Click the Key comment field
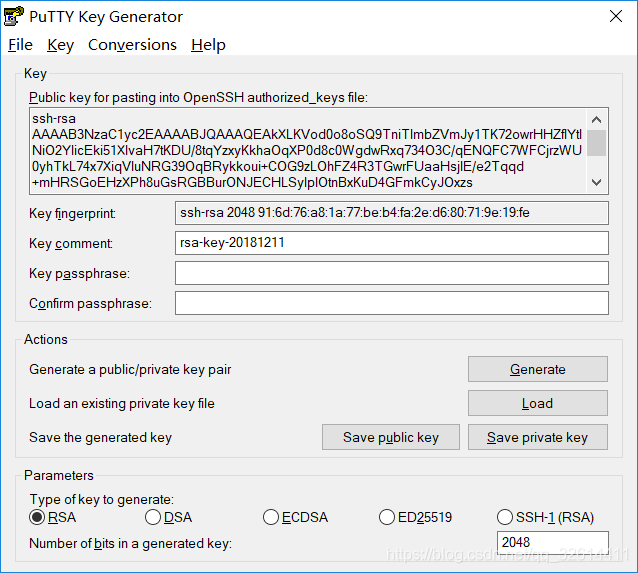 (392, 243)
